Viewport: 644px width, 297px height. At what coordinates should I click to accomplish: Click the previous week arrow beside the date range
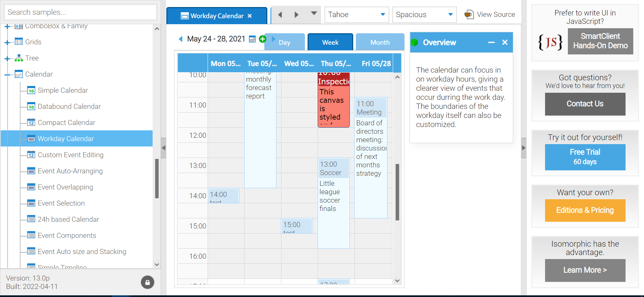tap(180, 39)
